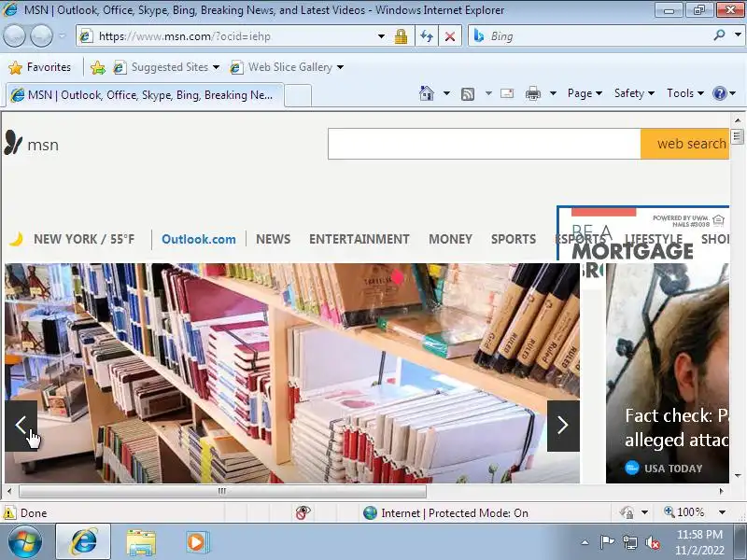Expand Suggested Sites dropdown arrow

tap(217, 67)
